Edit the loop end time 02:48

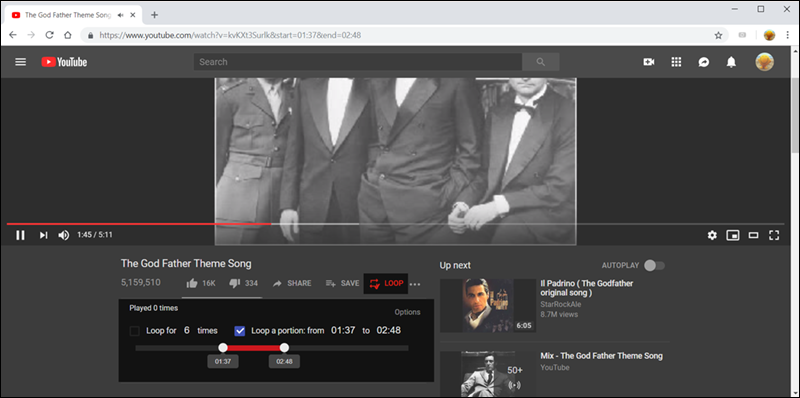(x=389, y=330)
